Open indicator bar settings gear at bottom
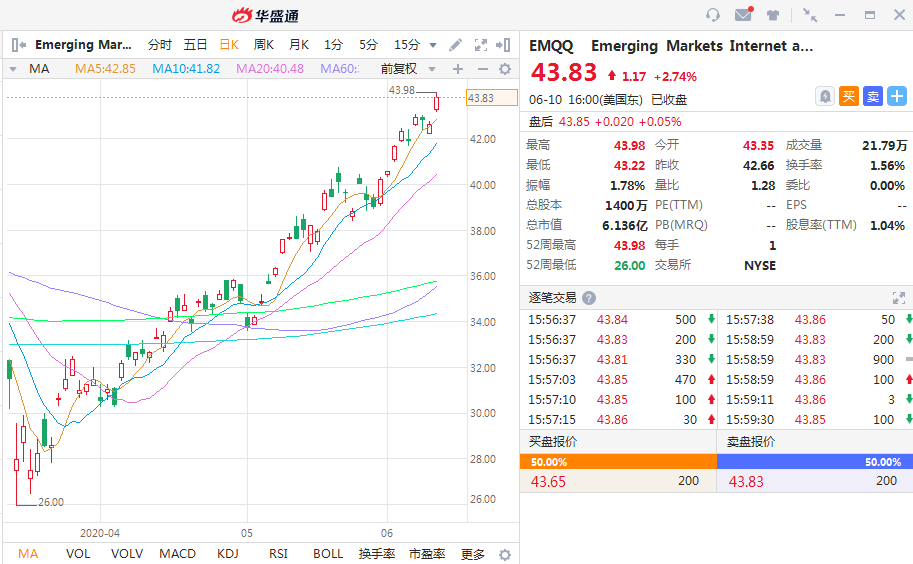913x564 pixels. click(x=505, y=555)
